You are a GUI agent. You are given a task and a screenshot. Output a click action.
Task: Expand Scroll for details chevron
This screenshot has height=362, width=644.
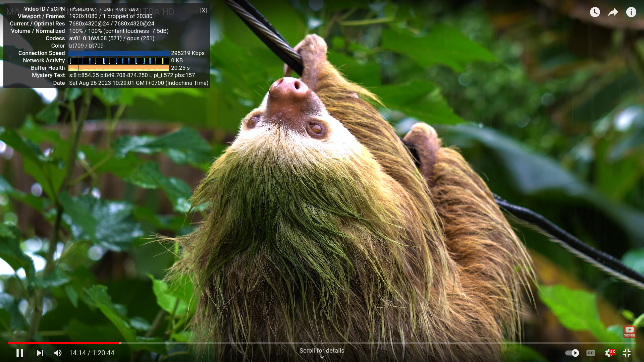click(322, 358)
